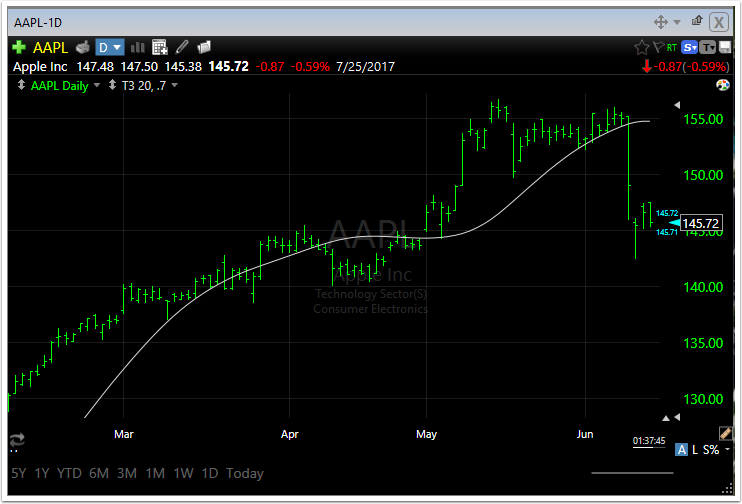Click the floppy disk save icon
This screenshot has height=504, width=742.
(x=724, y=47)
